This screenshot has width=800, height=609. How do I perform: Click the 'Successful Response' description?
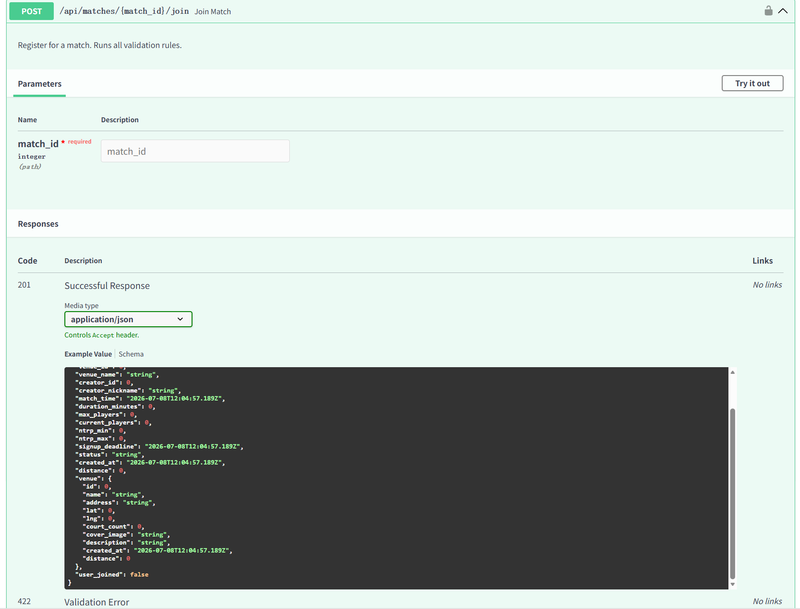coord(107,286)
